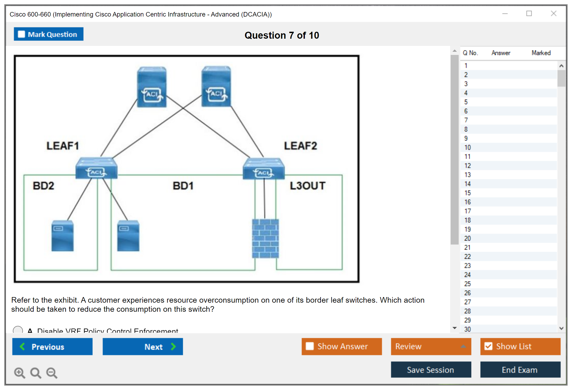Click the LEAF1 switch icon in exhibit
574x392 pixels.
96,168
